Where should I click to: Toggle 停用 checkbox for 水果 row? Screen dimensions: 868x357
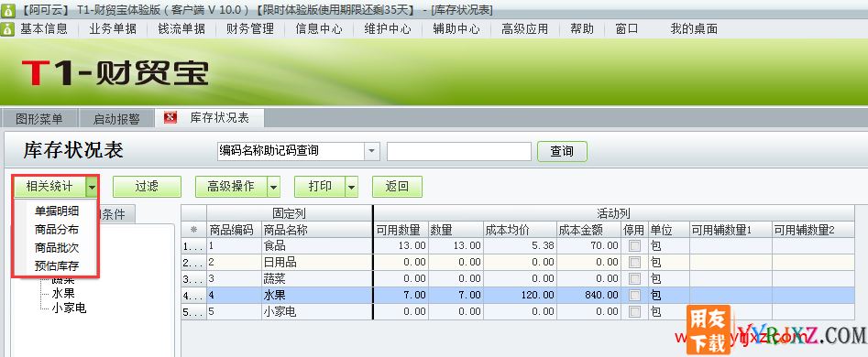[634, 296]
